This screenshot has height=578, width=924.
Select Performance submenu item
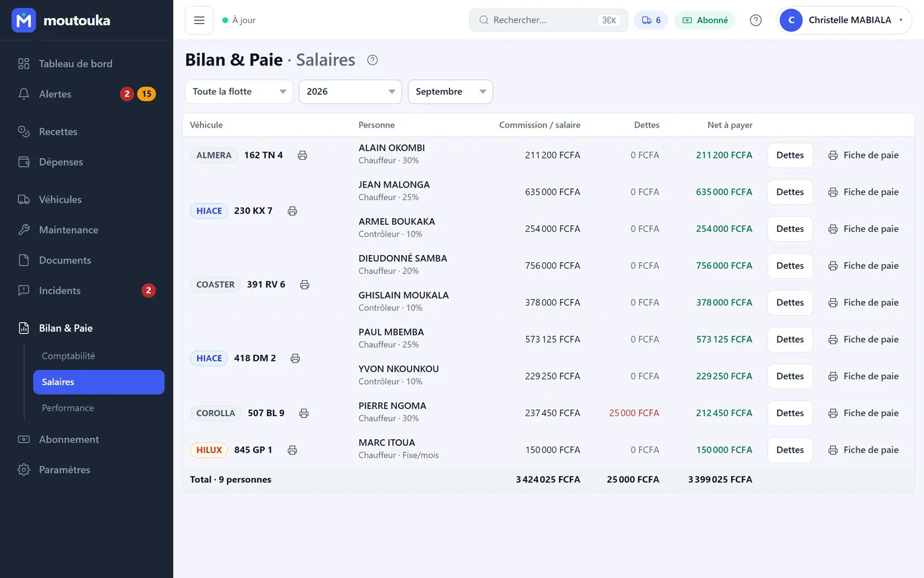coord(99,408)
